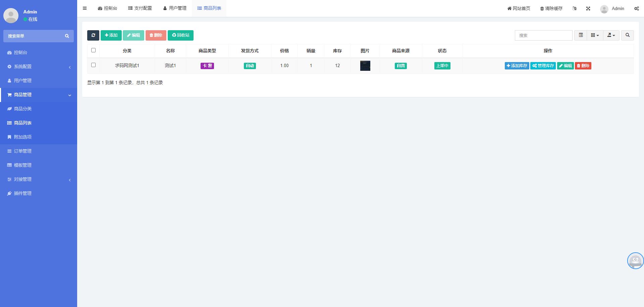
Task: Open 订单管理 in the sidebar
Action: coord(23,151)
